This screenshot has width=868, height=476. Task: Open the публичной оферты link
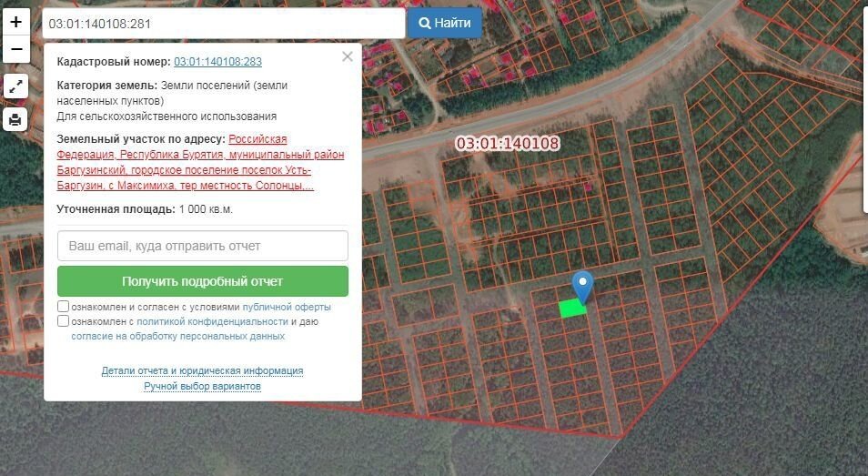point(287,308)
